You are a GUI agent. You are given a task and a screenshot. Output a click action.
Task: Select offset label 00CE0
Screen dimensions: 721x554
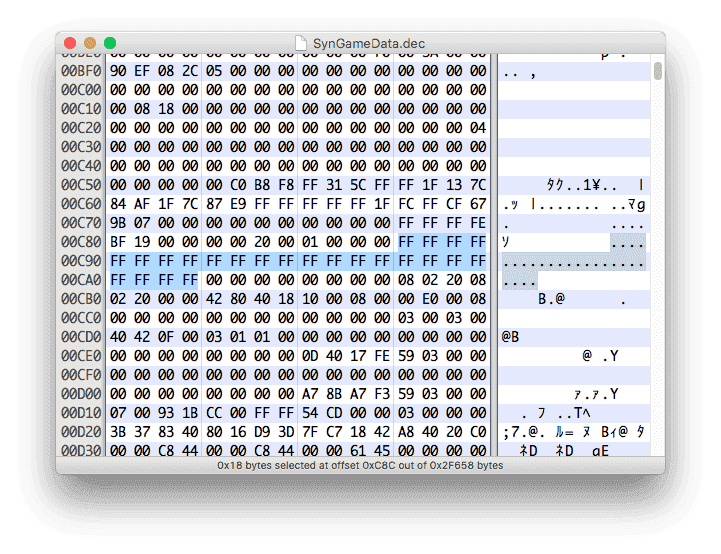81,356
